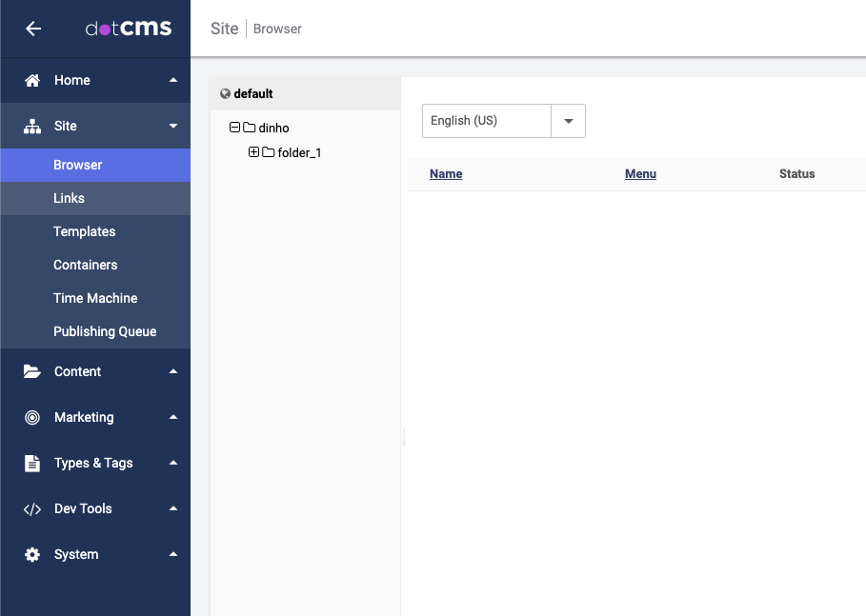Collapse the Site section chevron
The height and width of the screenshot is (616, 866).
(x=173, y=125)
